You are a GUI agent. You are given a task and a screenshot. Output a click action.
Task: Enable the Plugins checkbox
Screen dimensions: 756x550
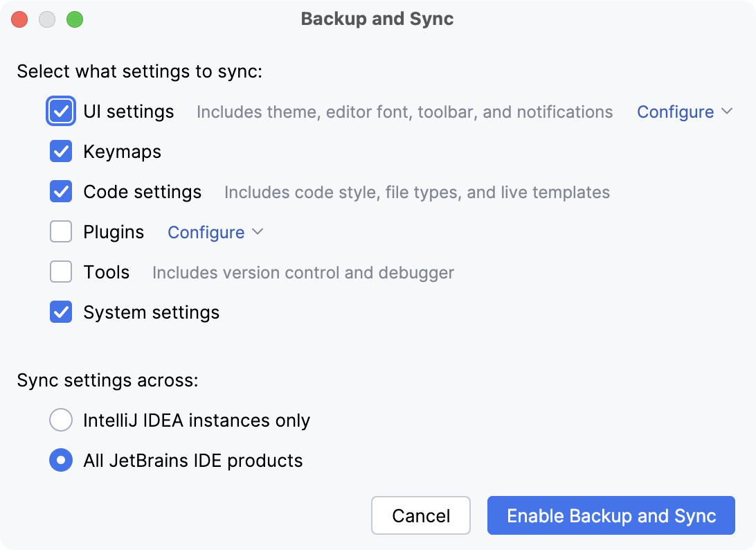61,231
